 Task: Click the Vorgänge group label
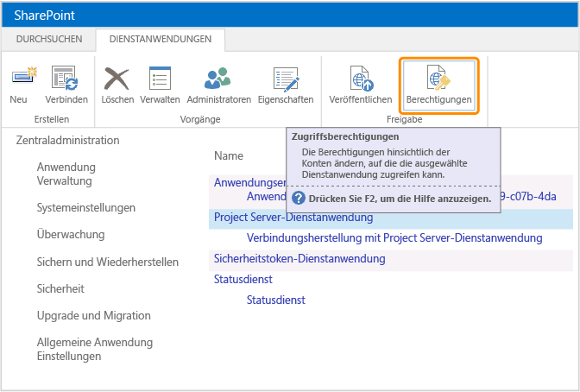tap(200, 119)
